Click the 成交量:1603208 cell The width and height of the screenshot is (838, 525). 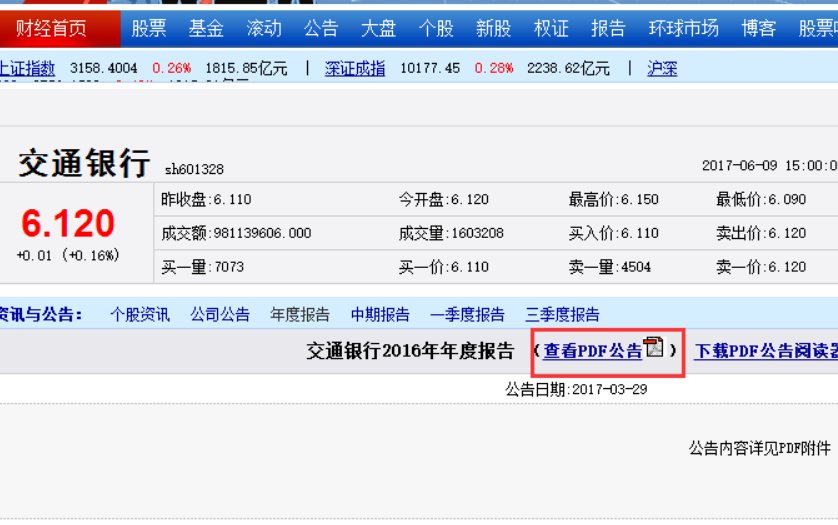[x=451, y=233]
